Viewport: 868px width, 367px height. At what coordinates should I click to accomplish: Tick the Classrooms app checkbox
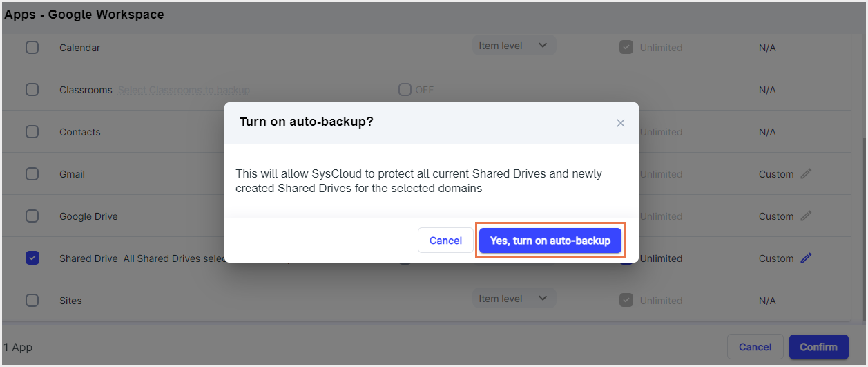(x=32, y=90)
